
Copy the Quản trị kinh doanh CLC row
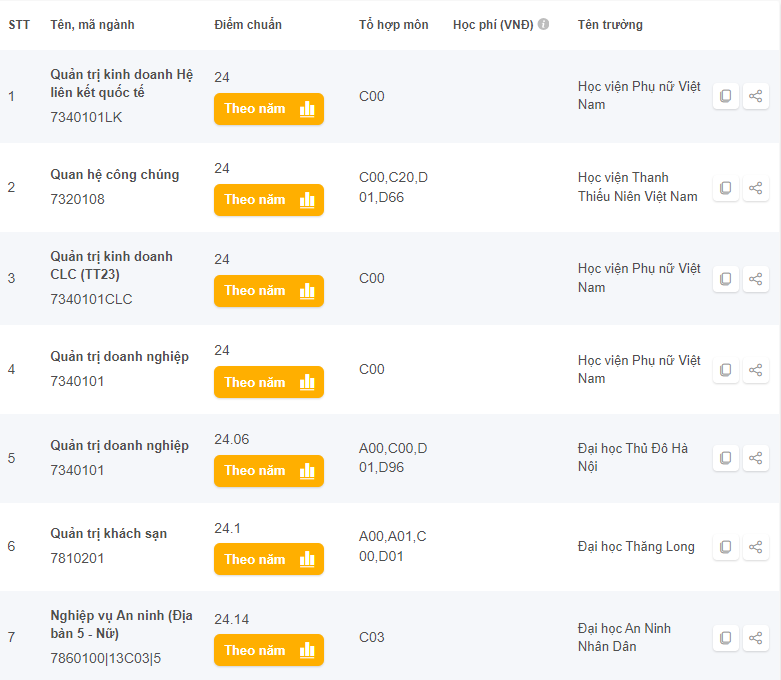pyautogui.click(x=726, y=279)
